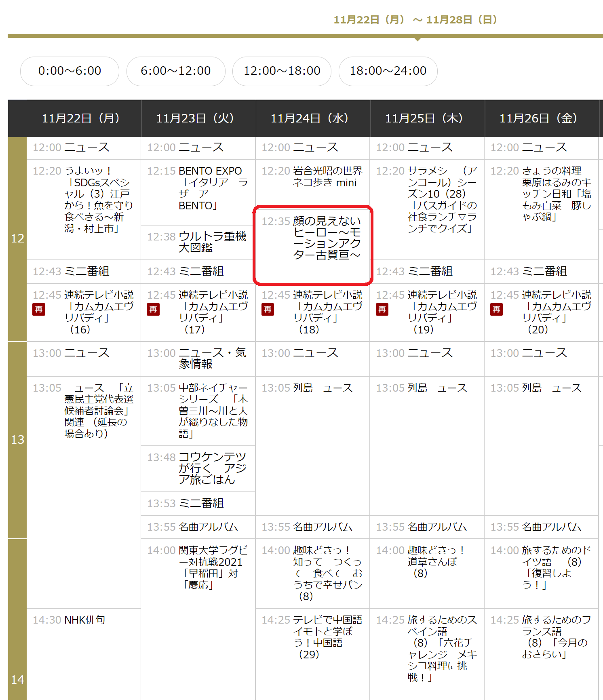Open 12:20 きょうの料理 on Friday
The height and width of the screenshot is (700, 603).
coord(556,194)
